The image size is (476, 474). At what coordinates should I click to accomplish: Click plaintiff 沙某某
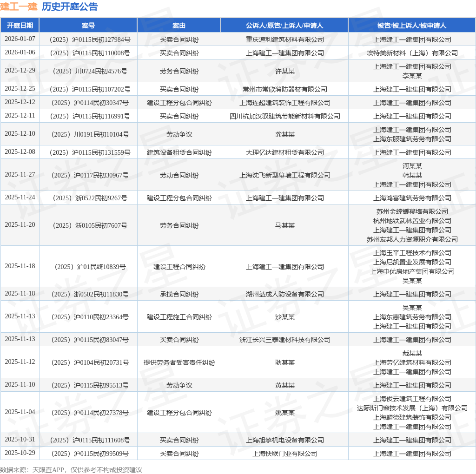click(285, 317)
